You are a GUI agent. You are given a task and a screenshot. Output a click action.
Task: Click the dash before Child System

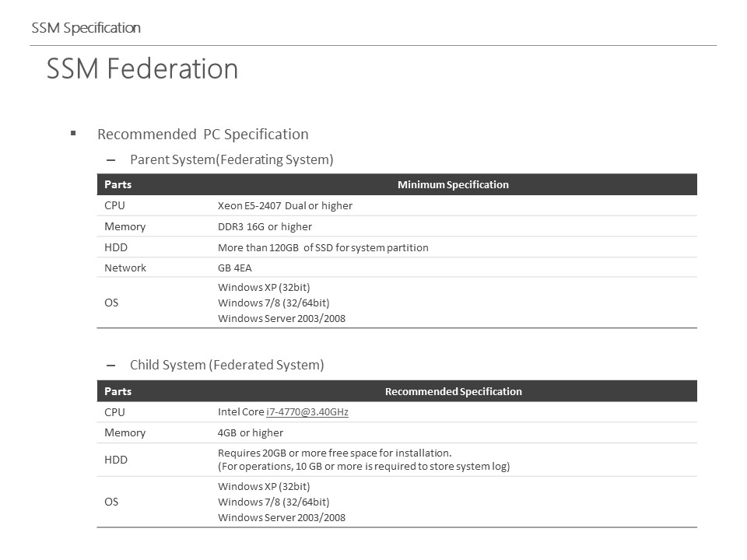111,366
